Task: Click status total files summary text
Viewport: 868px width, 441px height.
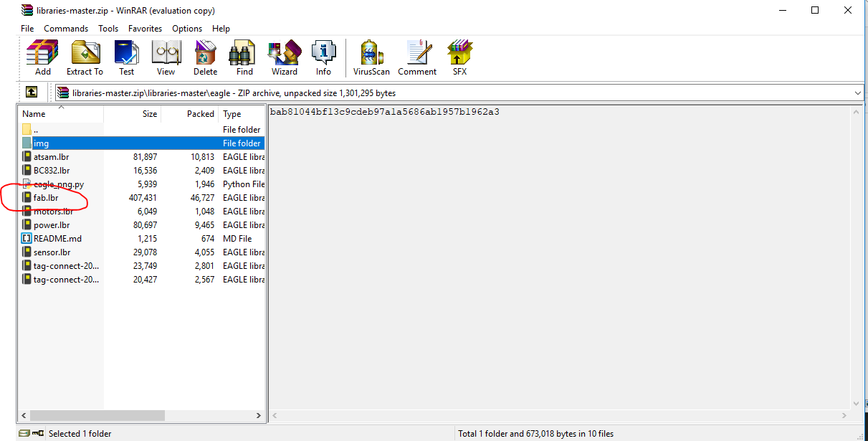Action: tap(535, 433)
